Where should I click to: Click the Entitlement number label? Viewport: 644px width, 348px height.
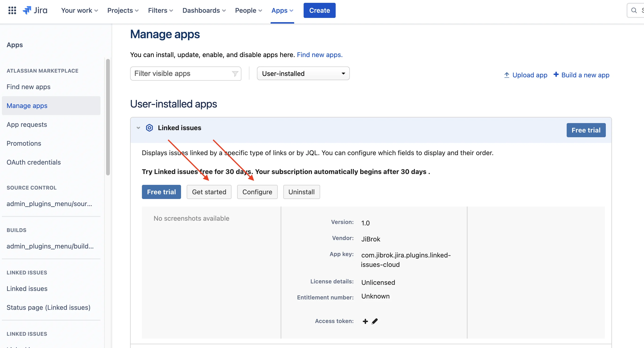[325, 297]
